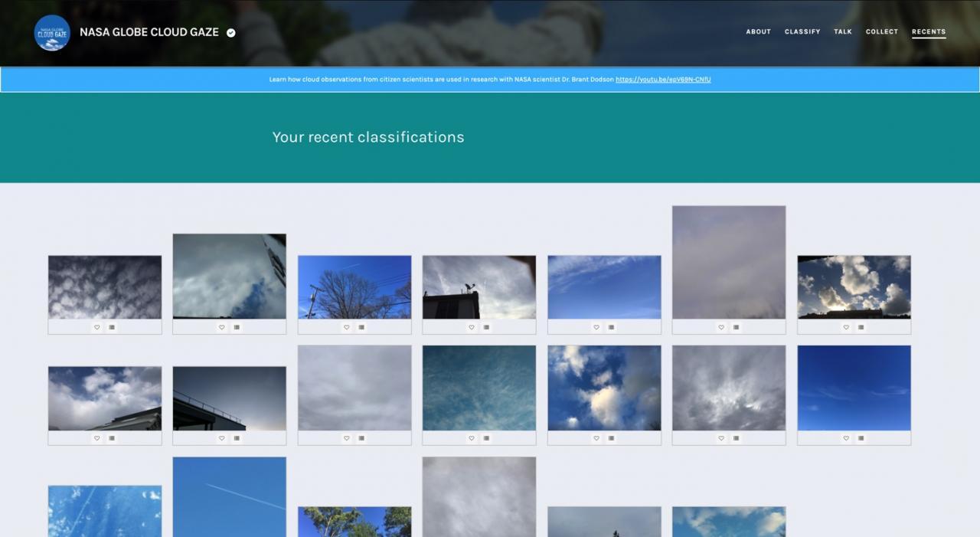This screenshot has width=980, height=537.
Task: Open the rooftop weathervane silhouette thumbnail
Action: [x=479, y=287]
